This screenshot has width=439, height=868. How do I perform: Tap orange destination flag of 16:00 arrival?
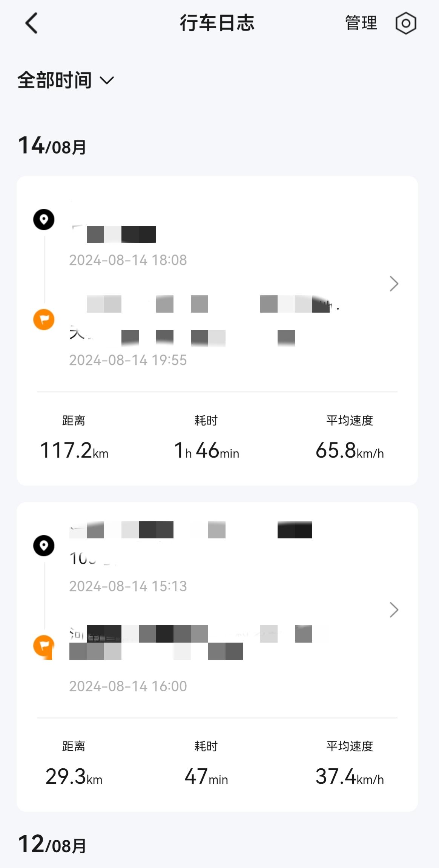pos(44,646)
